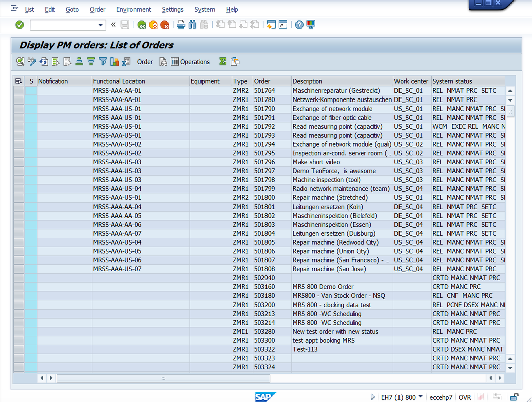Click the green Back icon
532x402 pixels.
[142, 25]
